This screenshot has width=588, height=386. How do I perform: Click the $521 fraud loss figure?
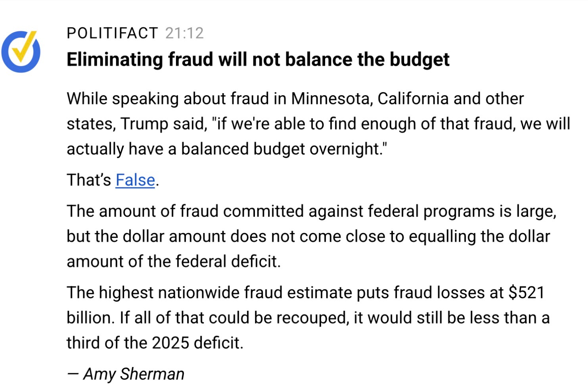pyautogui.click(x=526, y=292)
